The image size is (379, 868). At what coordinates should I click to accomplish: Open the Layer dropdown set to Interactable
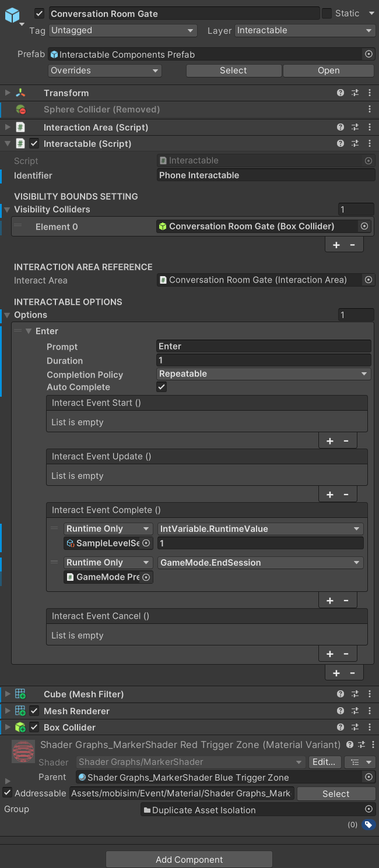click(305, 30)
